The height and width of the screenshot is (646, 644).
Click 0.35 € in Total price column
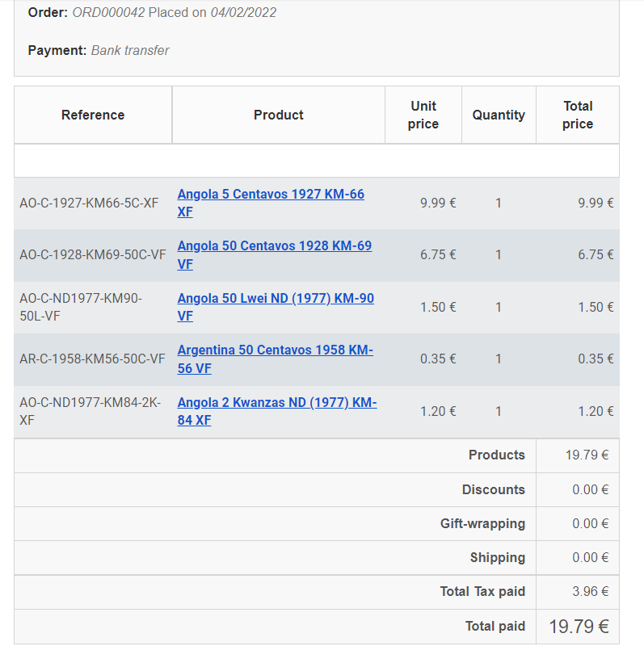tap(596, 359)
